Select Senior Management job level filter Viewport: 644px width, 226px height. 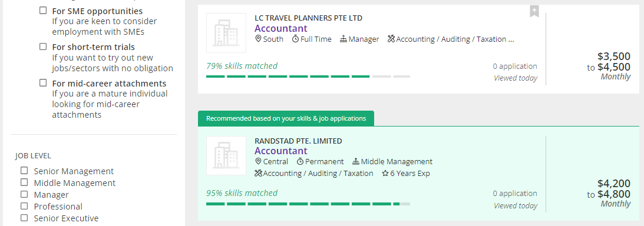point(25,170)
